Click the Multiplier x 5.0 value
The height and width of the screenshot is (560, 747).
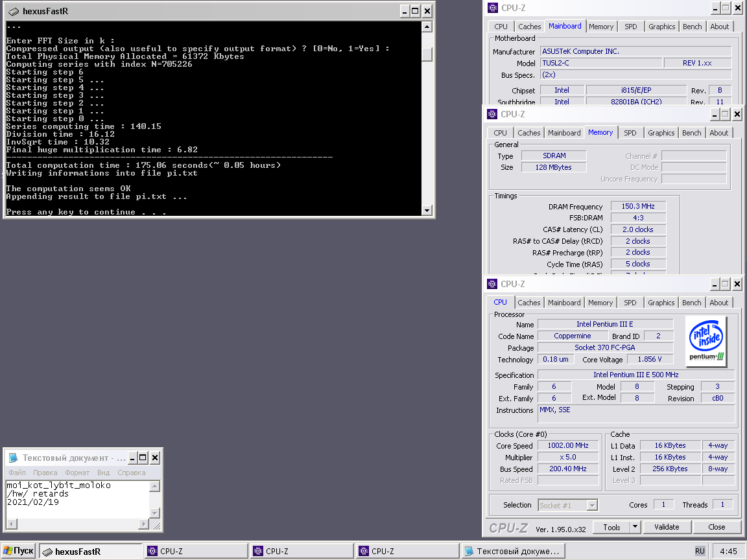(568, 457)
